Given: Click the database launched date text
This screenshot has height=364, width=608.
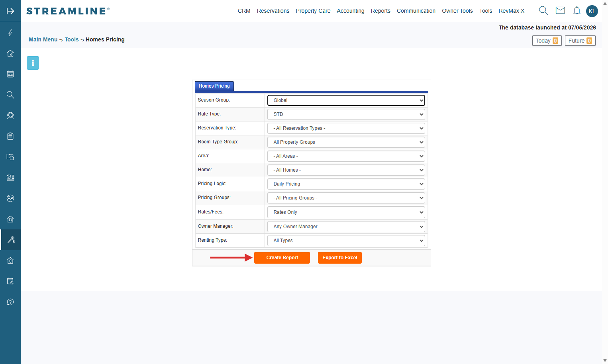Looking at the screenshot, I should [x=547, y=27].
